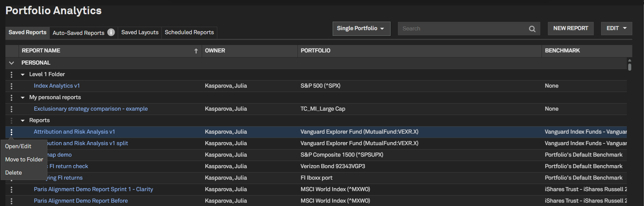Collapse the Reports folder triangle
The height and width of the screenshot is (206, 644).
(x=23, y=120)
